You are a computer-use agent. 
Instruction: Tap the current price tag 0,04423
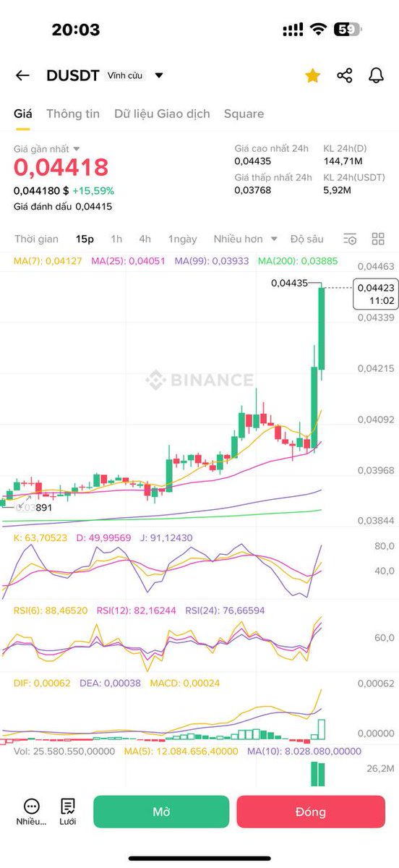376,293
